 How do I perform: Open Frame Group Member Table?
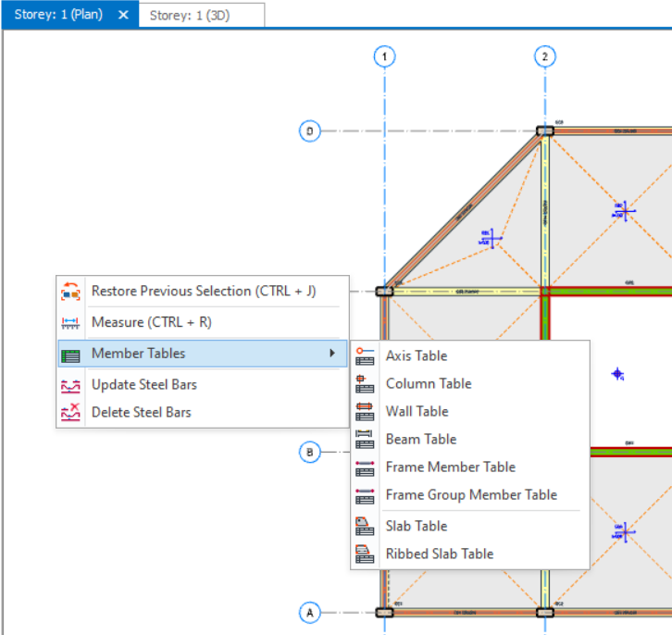pyautogui.click(x=471, y=495)
